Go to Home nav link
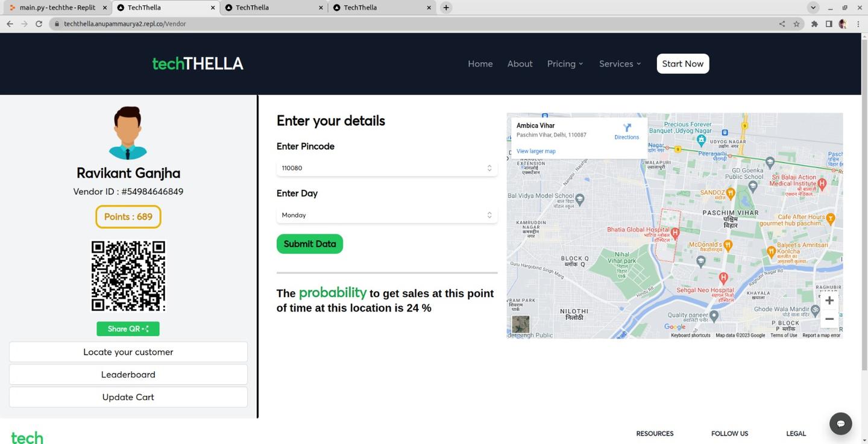Image resolution: width=868 pixels, height=444 pixels. click(x=480, y=64)
